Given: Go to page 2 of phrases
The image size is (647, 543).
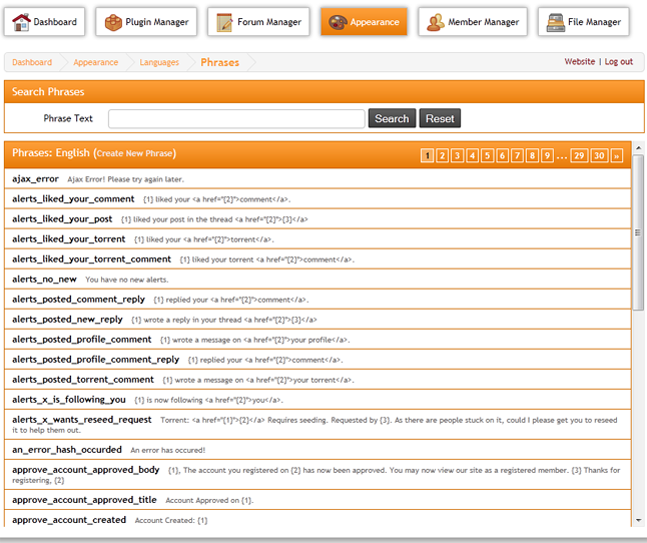Looking at the screenshot, I should (x=442, y=156).
